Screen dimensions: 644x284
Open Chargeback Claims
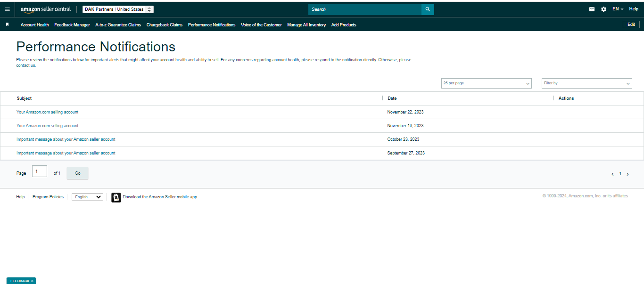[165, 25]
